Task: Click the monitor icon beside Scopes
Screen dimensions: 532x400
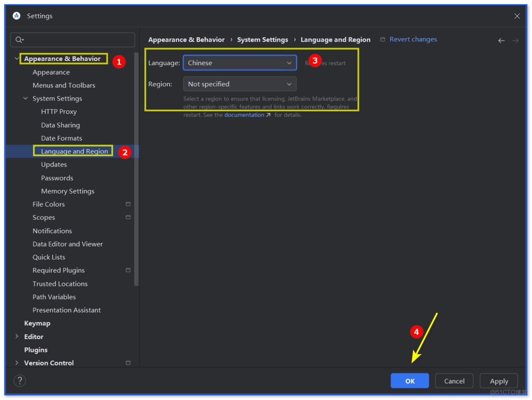Action: coord(128,217)
